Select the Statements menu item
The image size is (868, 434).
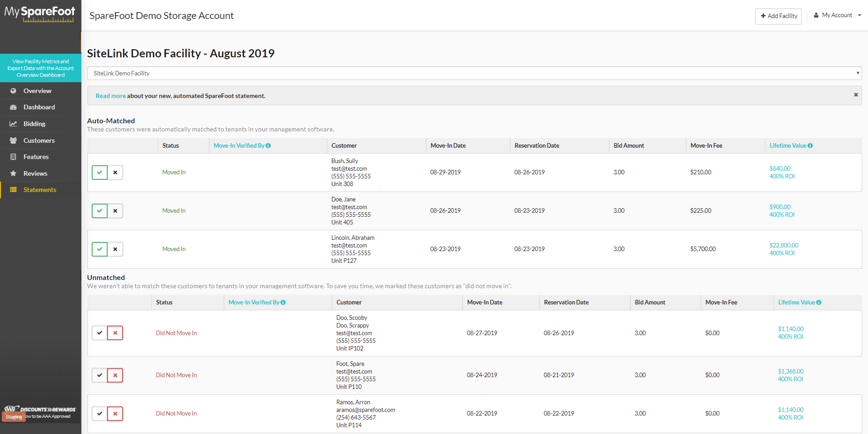coord(41,190)
